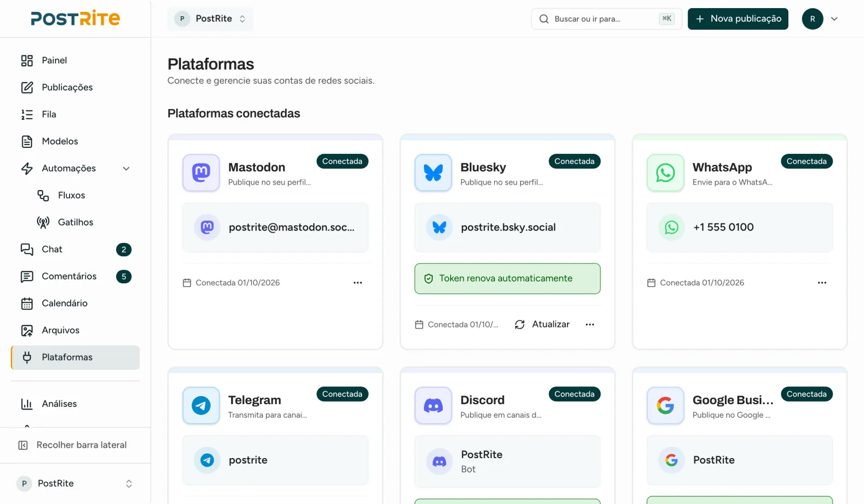Viewport: 864px width, 504px height.
Task: Open Bluesky card more options menu
Action: (x=590, y=324)
